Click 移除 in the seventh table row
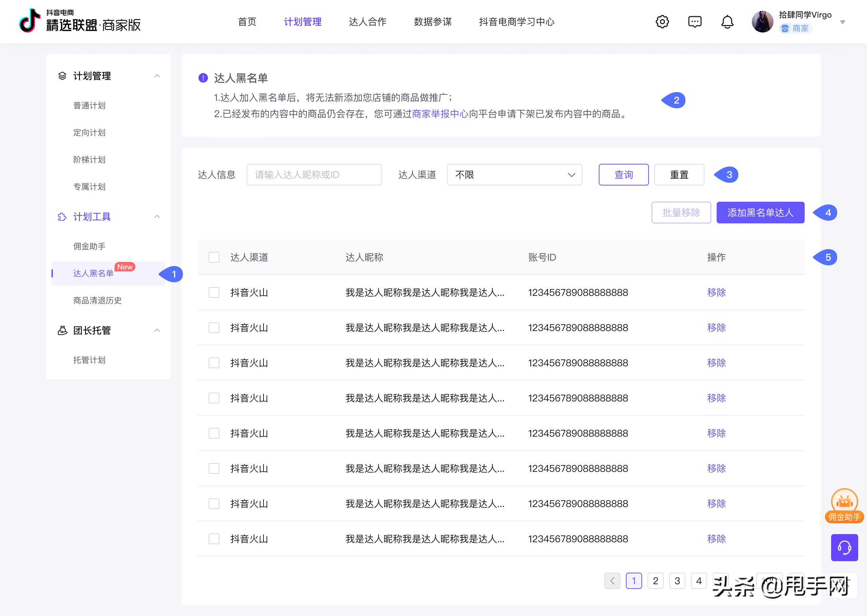 pyautogui.click(x=716, y=504)
